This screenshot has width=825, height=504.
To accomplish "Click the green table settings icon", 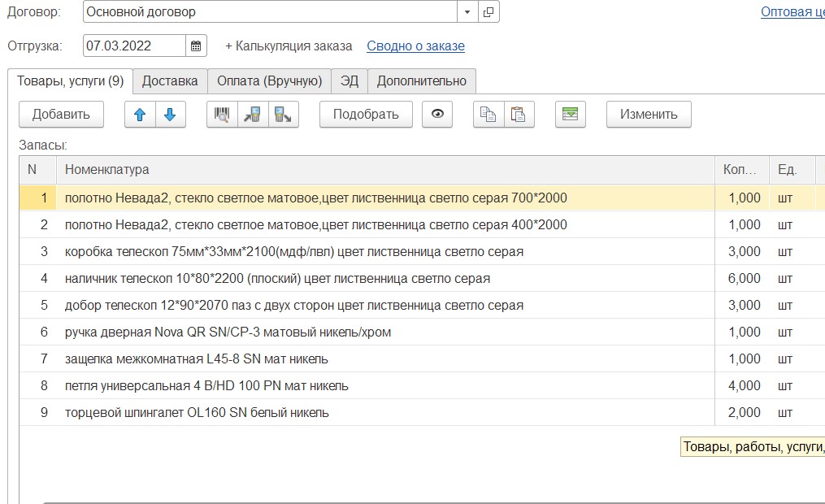I will click(571, 115).
